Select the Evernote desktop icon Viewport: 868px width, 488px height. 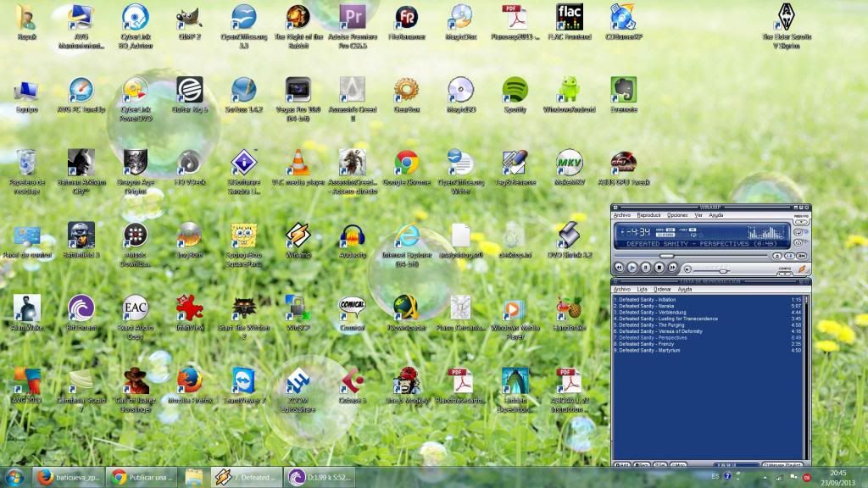pyautogui.click(x=623, y=95)
